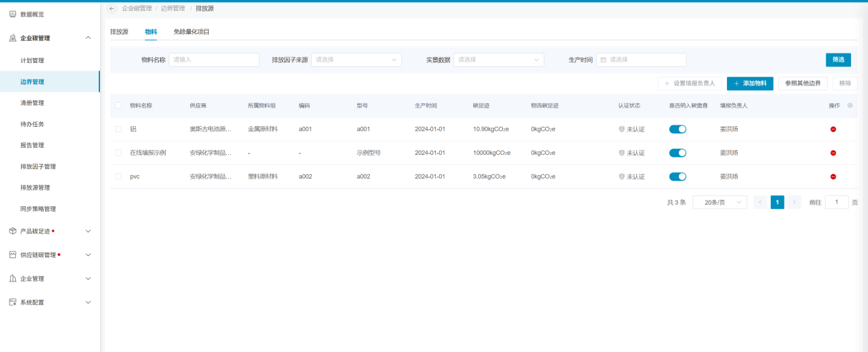868x352 pixels.
Task: Toggle 是否纳入碳盘查 switch for 铝
Action: tap(677, 129)
